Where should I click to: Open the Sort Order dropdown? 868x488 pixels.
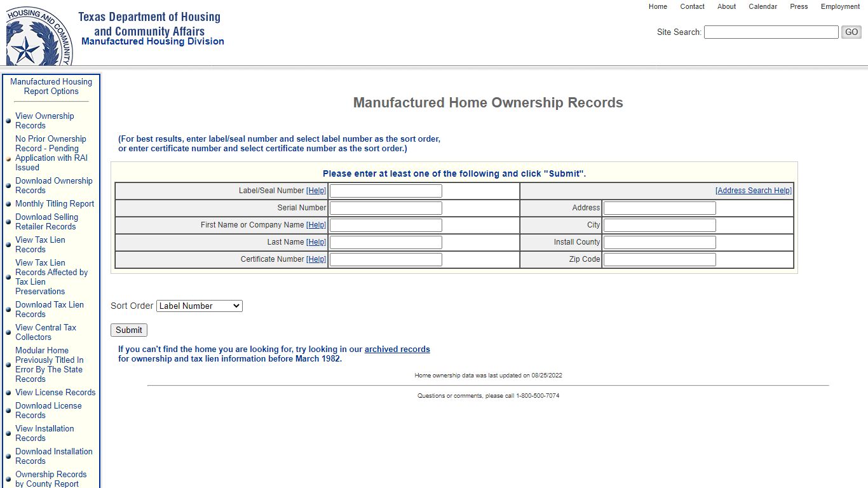200,306
